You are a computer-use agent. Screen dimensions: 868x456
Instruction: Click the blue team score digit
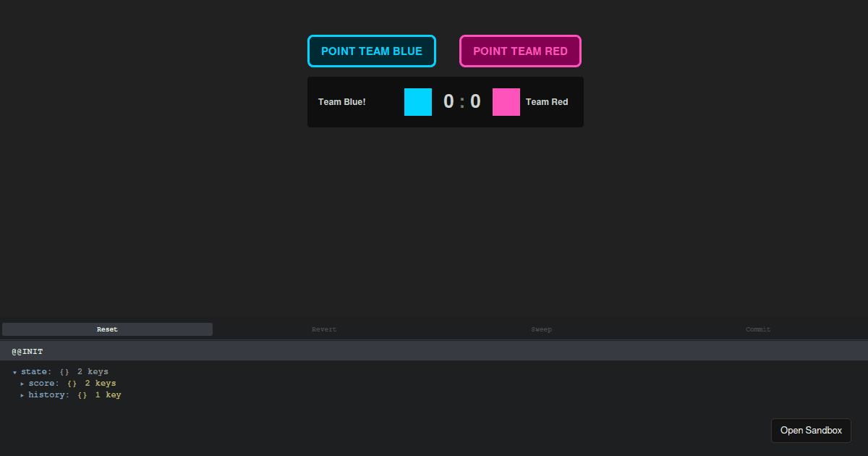click(x=448, y=101)
